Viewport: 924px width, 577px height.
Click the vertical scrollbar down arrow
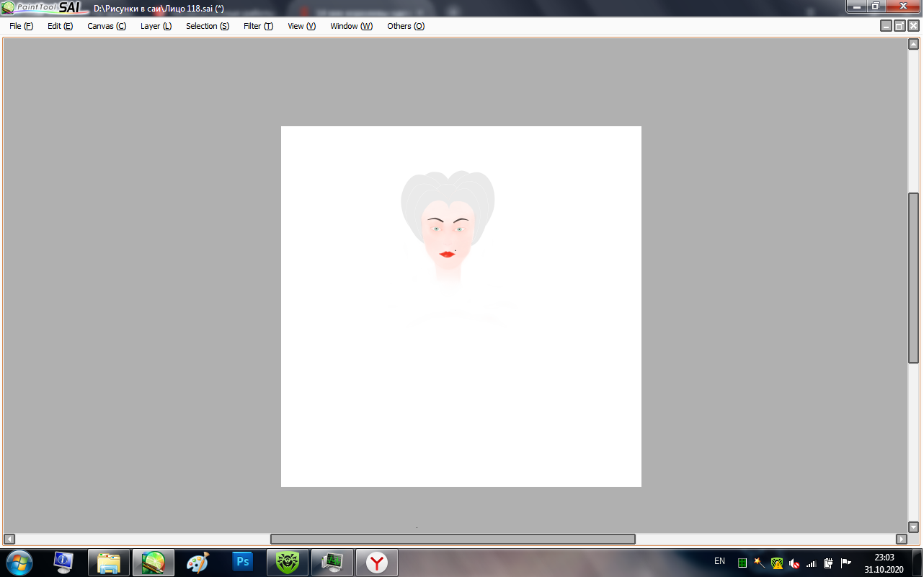(913, 527)
